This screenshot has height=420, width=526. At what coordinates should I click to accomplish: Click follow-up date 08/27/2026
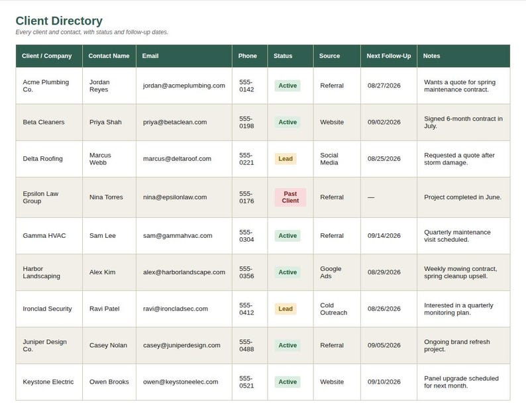pos(384,86)
